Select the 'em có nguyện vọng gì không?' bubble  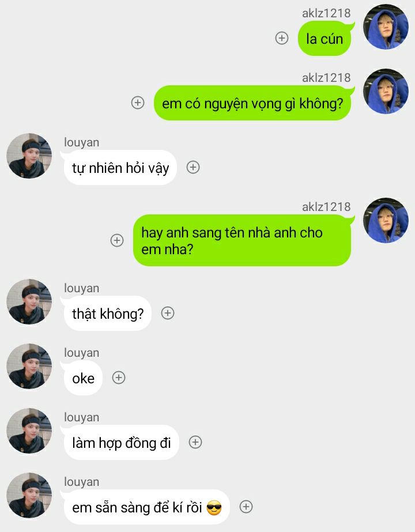pyautogui.click(x=252, y=103)
